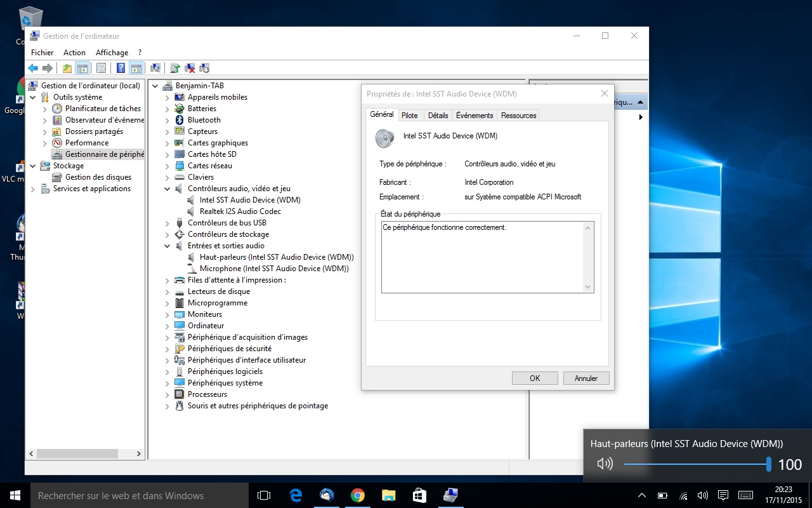Open Thunderbird from the taskbar
The image size is (812, 508).
[327, 495]
